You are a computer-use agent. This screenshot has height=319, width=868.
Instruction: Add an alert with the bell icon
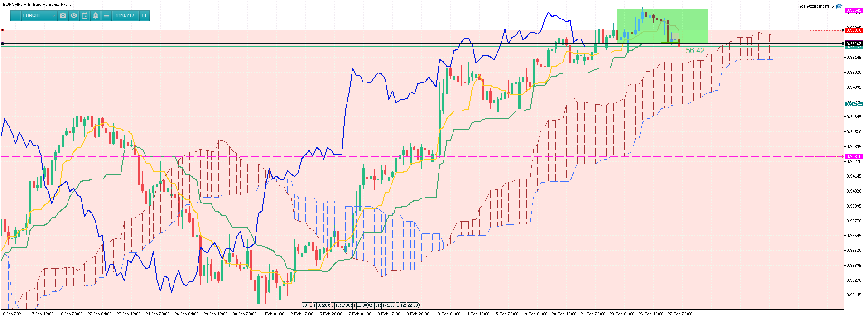pos(96,15)
